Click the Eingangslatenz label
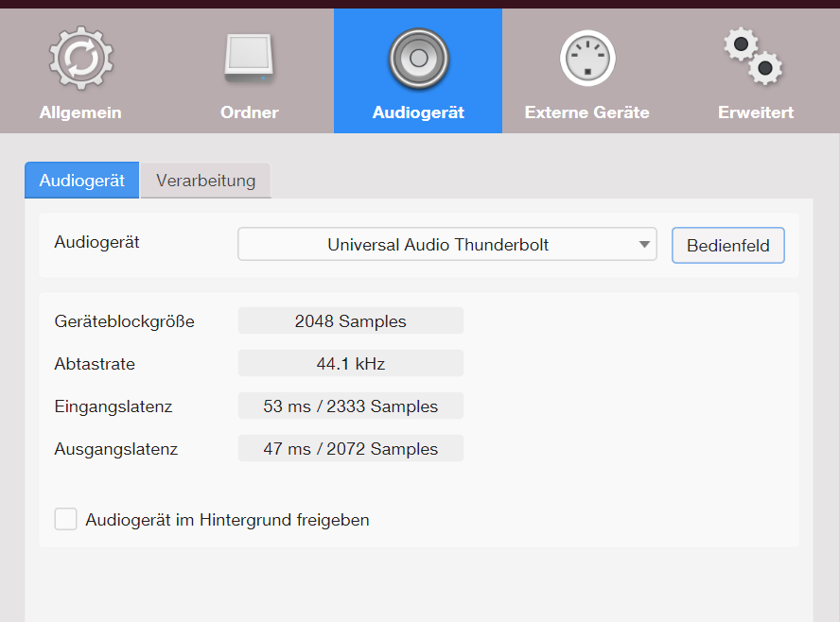The image size is (840, 622). click(x=113, y=406)
